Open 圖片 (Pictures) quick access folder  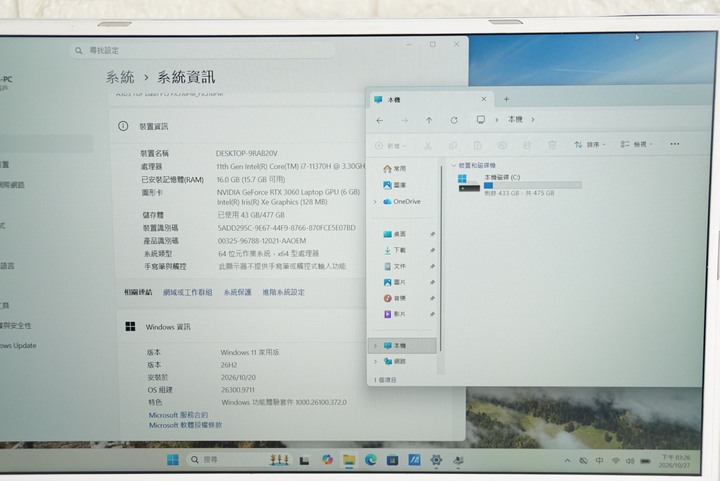pyautogui.click(x=394, y=282)
